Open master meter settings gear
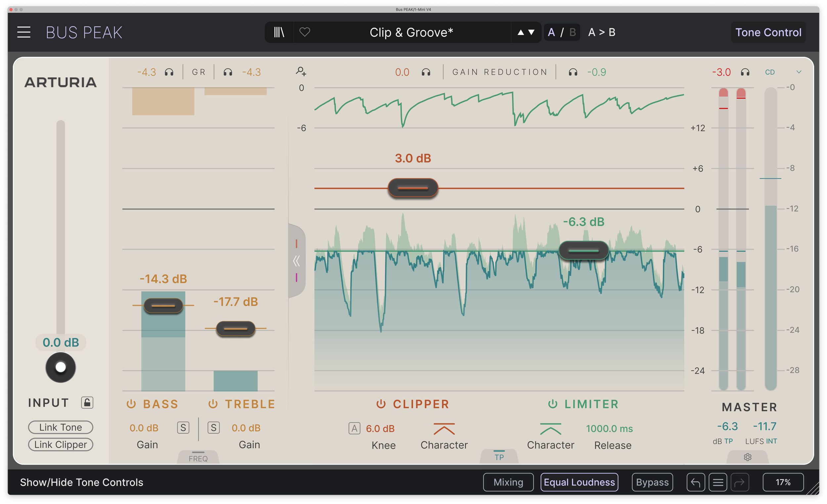The image size is (827, 504). [748, 457]
